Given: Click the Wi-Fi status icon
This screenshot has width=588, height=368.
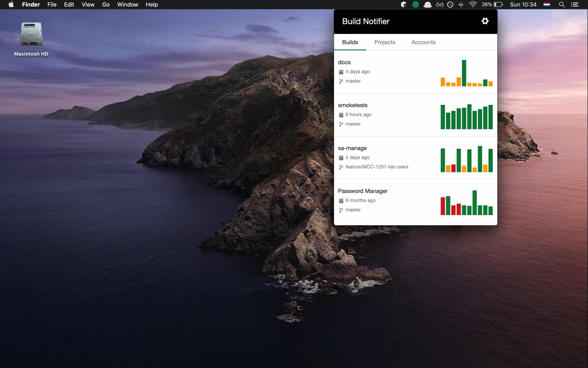Looking at the screenshot, I should click(x=473, y=4).
